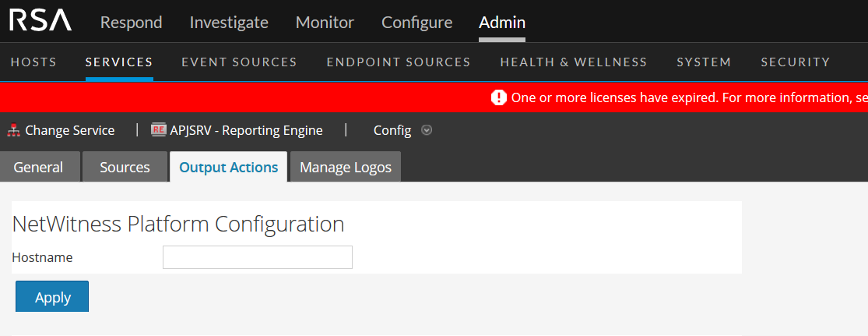
Task: Open the Config view menu
Action: click(x=392, y=131)
